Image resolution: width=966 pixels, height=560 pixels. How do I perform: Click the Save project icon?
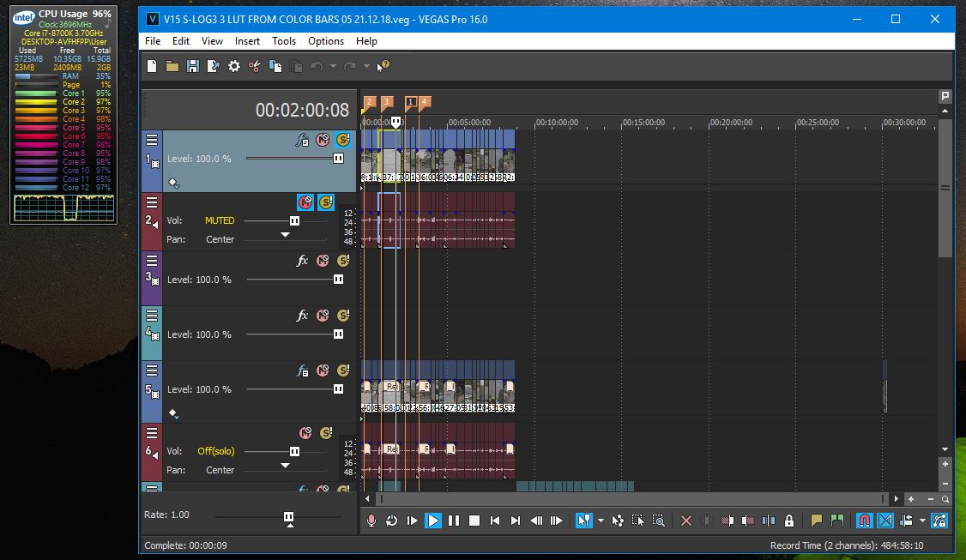pos(193,66)
